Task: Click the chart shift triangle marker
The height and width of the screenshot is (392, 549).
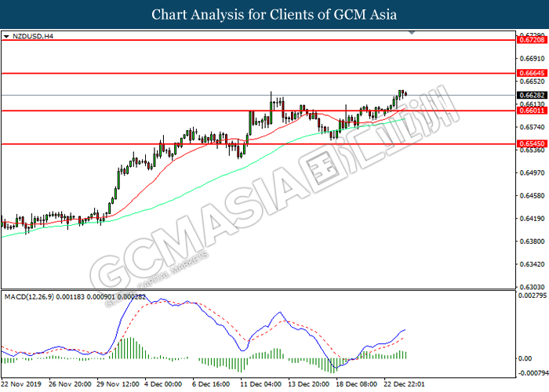Action: coord(412,33)
